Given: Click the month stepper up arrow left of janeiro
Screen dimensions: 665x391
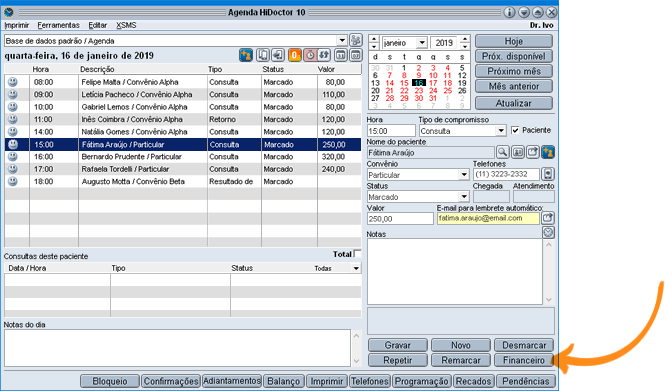Looking at the screenshot, I should [x=374, y=39].
